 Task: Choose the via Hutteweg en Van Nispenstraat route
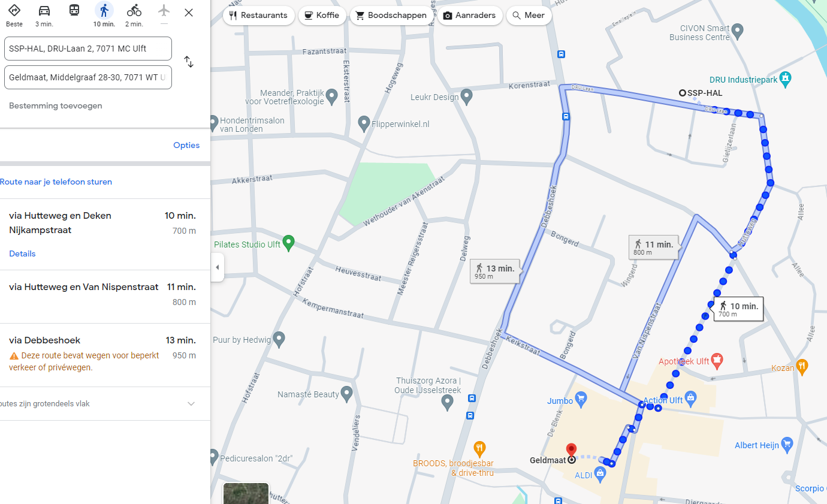click(x=105, y=297)
